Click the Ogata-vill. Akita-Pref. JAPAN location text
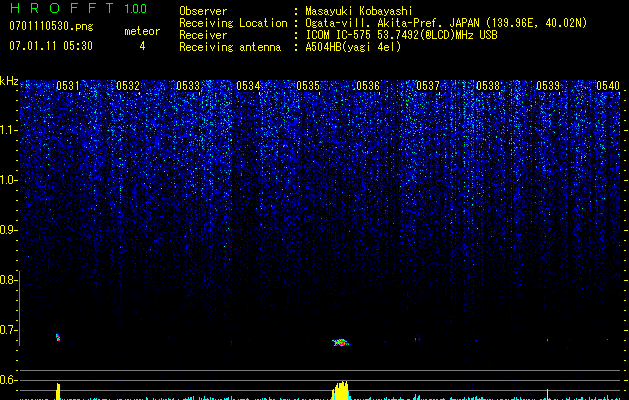Image resolution: width=629 pixels, height=400 pixels. [446, 23]
